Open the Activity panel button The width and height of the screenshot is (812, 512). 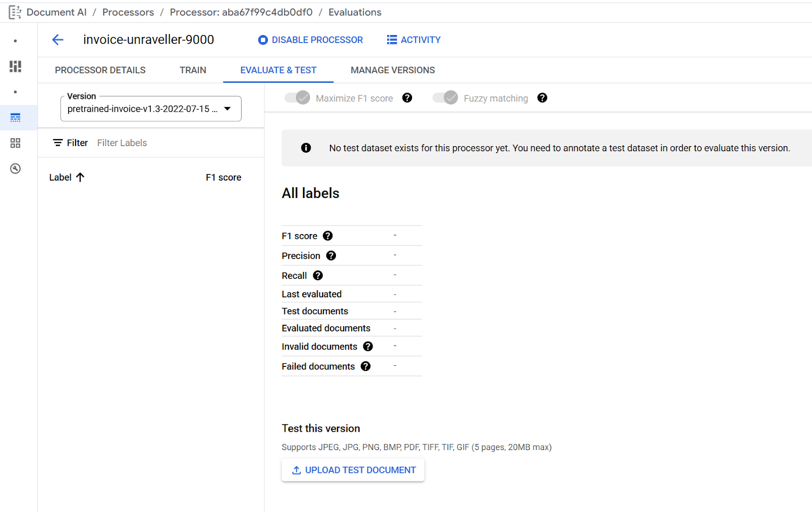(x=414, y=40)
